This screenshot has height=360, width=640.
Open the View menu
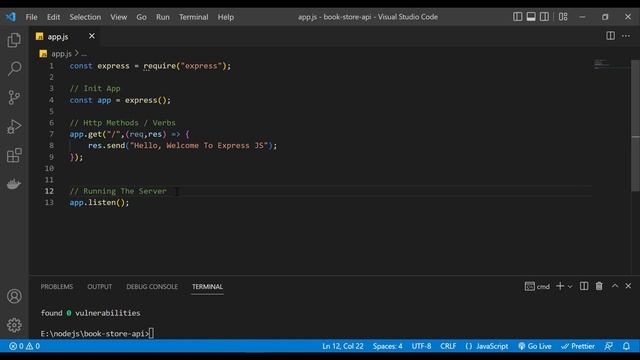118,17
